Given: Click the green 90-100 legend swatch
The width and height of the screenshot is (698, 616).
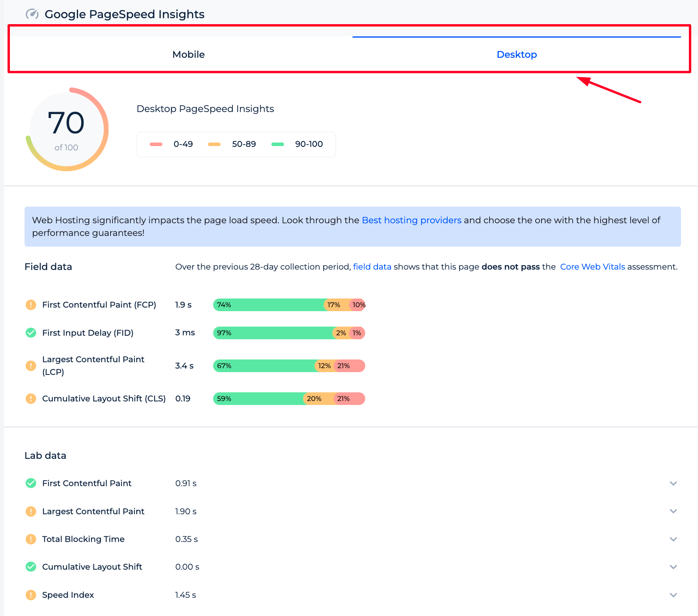Looking at the screenshot, I should tap(278, 144).
